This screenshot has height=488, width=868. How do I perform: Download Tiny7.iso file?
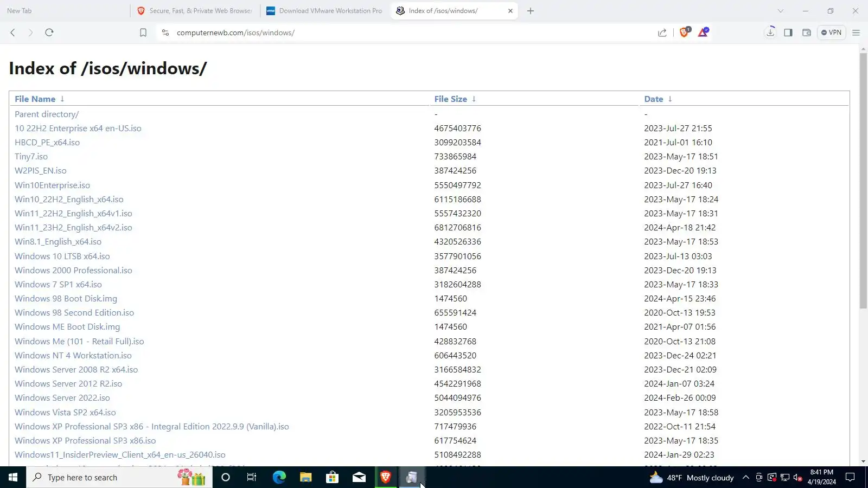(31, 157)
